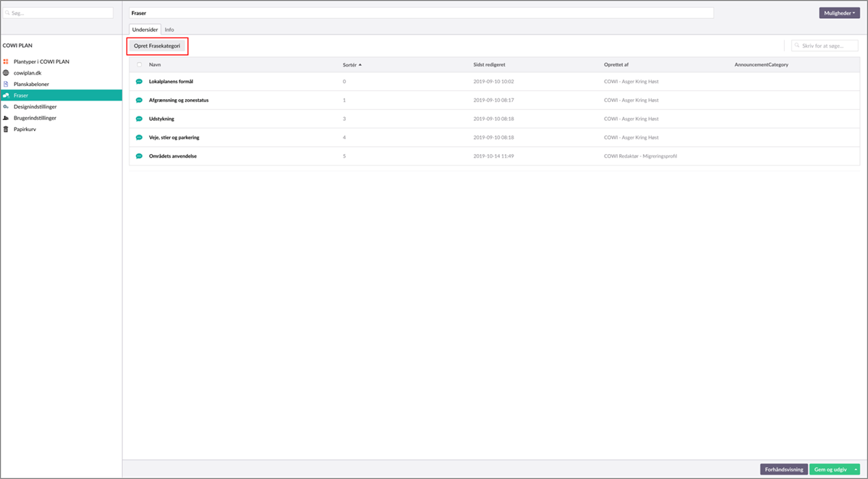Click the Plantyper i COWI PLAN grid icon
Image resolution: width=868 pixels, height=479 pixels.
[6, 62]
